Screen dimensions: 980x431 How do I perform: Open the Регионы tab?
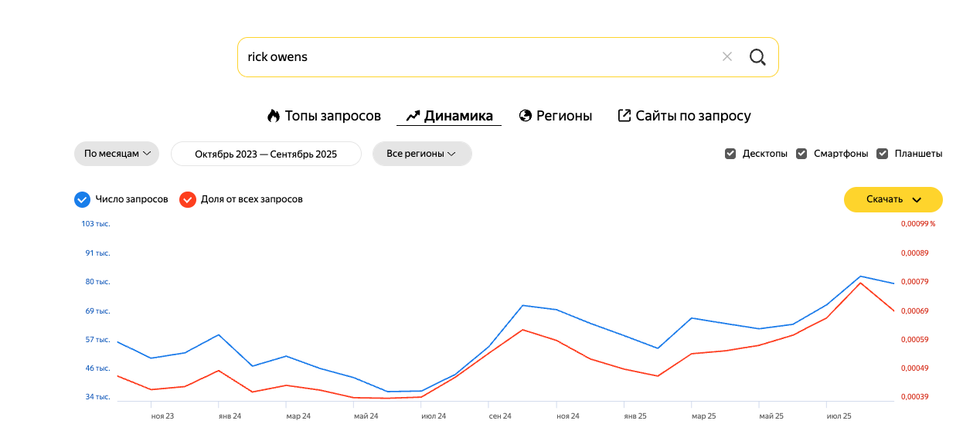point(564,116)
